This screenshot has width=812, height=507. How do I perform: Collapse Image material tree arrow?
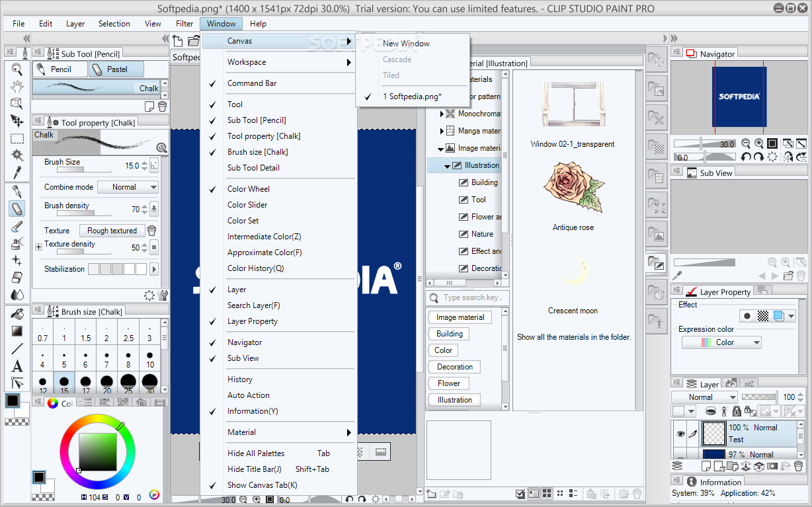pos(442,149)
